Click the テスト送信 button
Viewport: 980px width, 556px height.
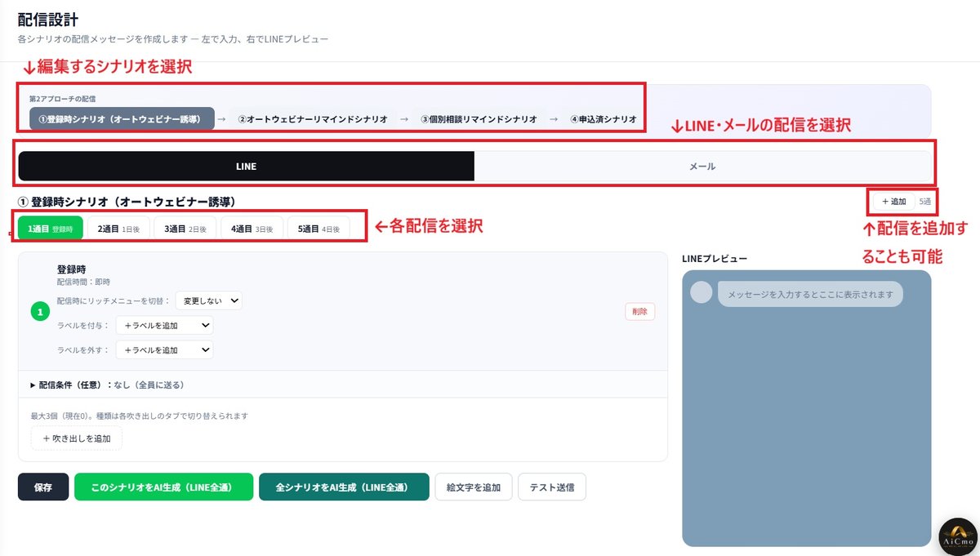pyautogui.click(x=552, y=487)
